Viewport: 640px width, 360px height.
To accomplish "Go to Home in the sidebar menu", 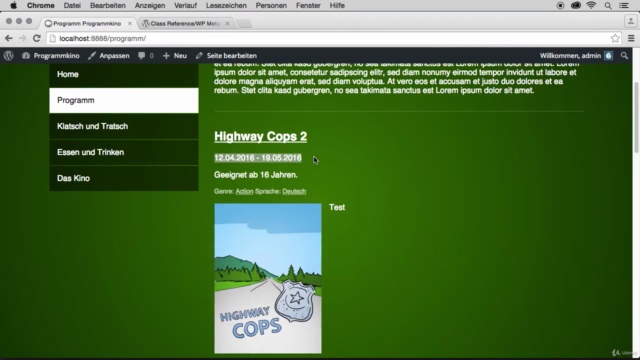I will pyautogui.click(x=124, y=74).
